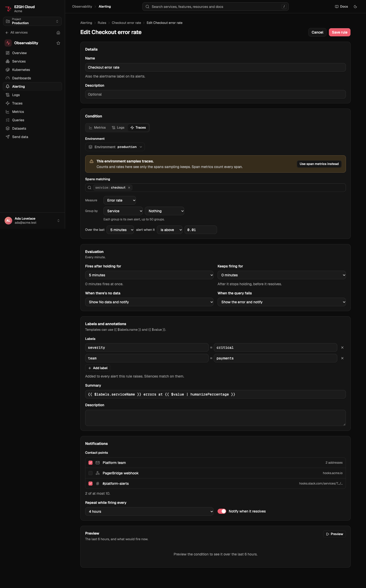
Task: Click Use span metrics instead
Action: [319, 164]
